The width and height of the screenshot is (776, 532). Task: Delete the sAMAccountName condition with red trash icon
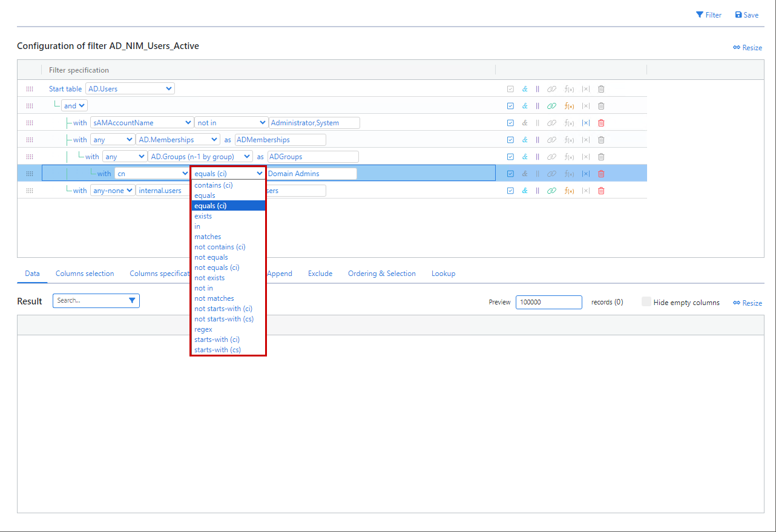tap(601, 123)
